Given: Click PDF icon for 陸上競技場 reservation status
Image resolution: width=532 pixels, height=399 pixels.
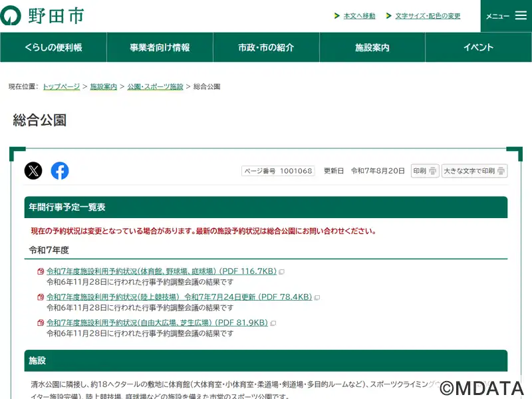Looking at the screenshot, I should (41, 297).
